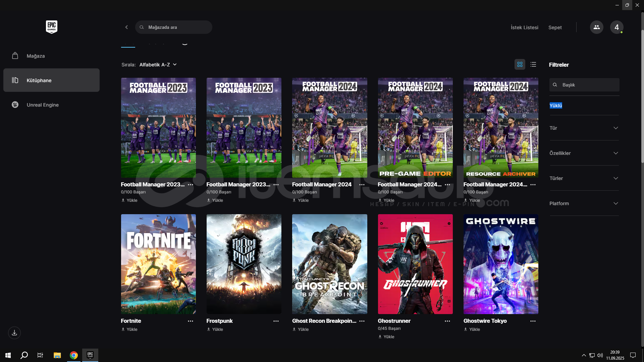Expand the Platform filter section
The width and height of the screenshot is (644, 362).
(584, 203)
